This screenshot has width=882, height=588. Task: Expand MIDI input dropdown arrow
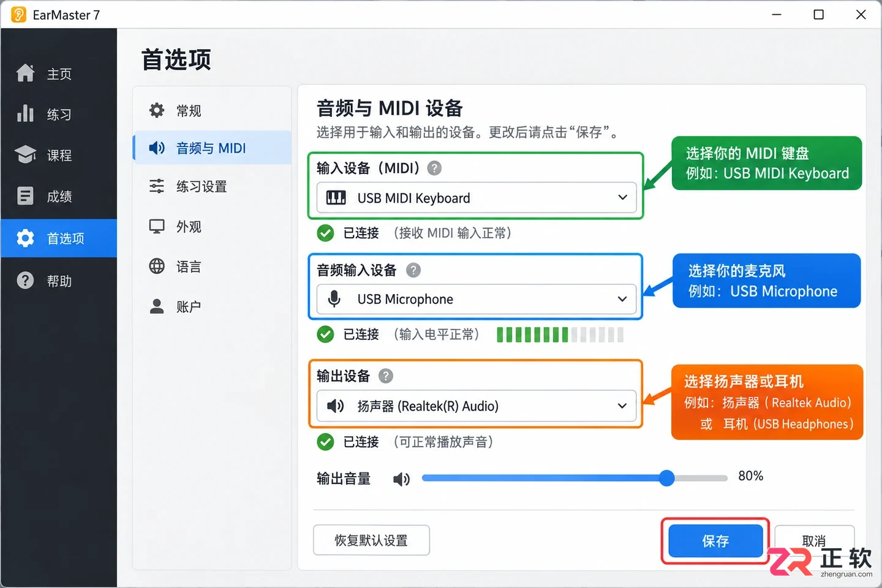tap(622, 198)
